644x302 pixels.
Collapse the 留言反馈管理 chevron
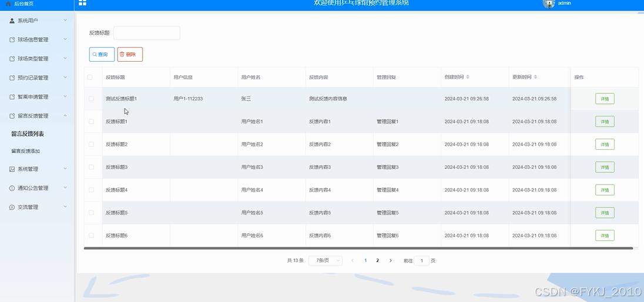click(65, 116)
